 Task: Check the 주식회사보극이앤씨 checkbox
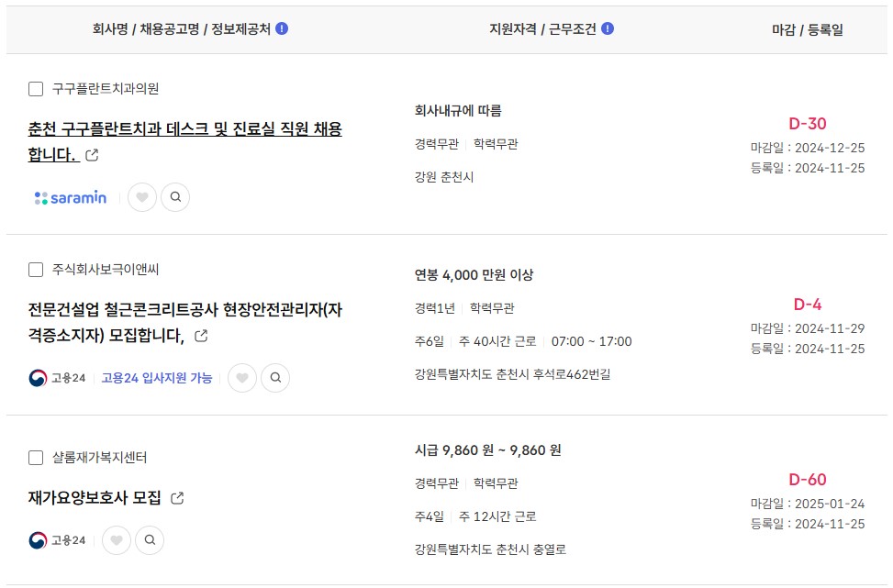tap(36, 270)
